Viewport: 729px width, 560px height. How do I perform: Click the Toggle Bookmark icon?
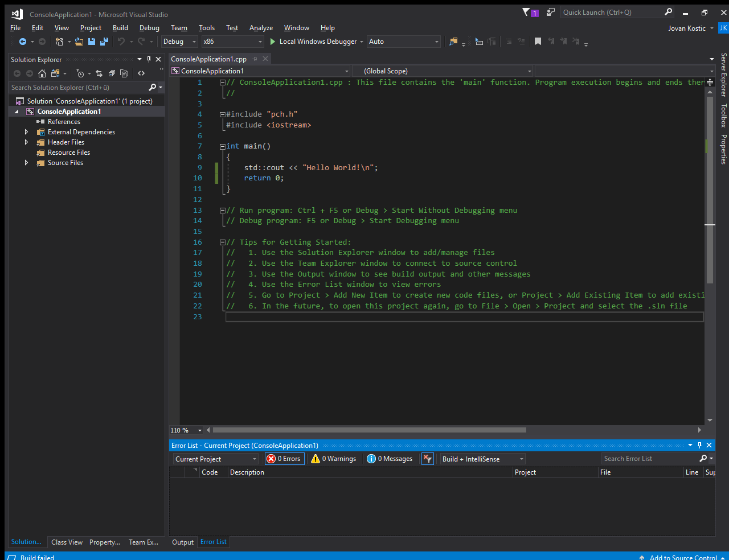[x=538, y=42]
